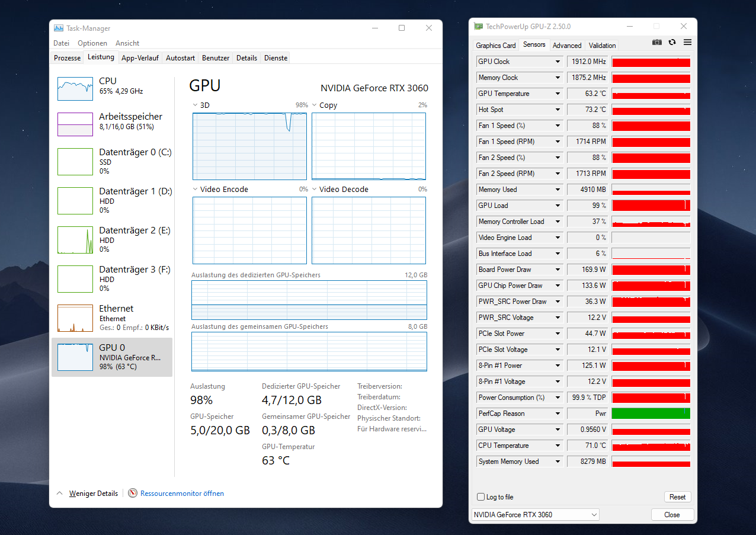Open the Validation tab in GPU-Z
The image size is (756, 535).
[603, 46]
